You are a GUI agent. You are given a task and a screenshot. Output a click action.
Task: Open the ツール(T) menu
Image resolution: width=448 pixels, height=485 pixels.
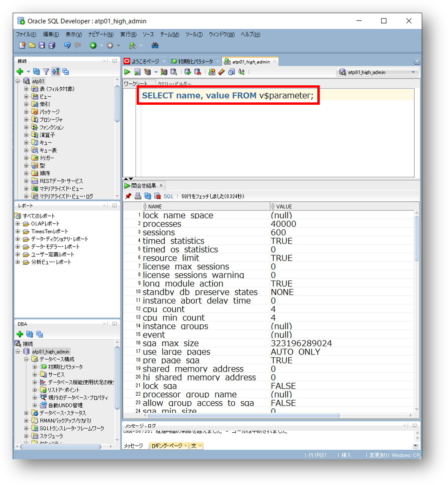pyautogui.click(x=194, y=35)
